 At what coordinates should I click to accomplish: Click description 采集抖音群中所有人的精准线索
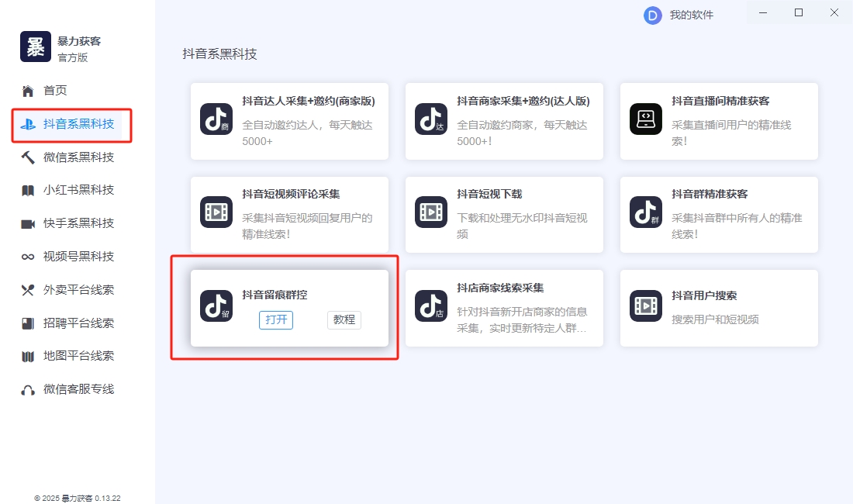tap(737, 226)
